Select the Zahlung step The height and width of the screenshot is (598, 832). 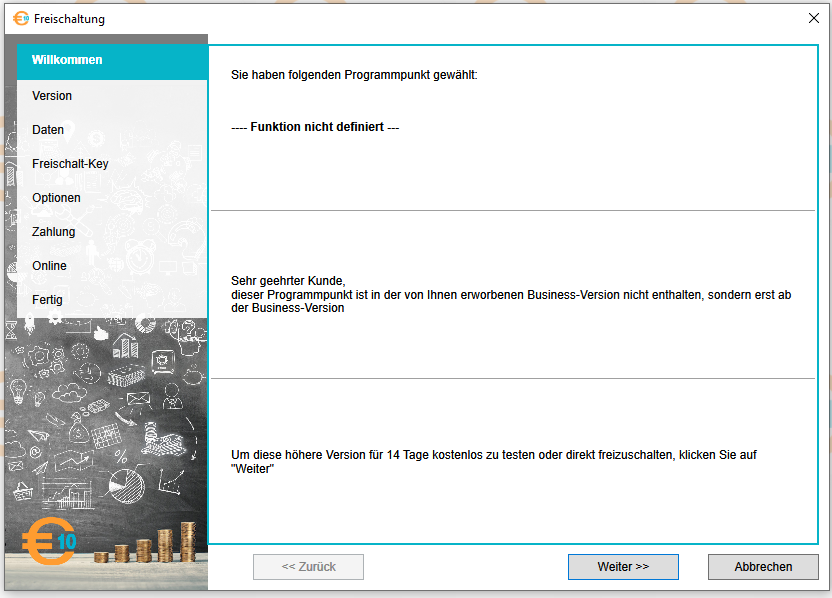[53, 232]
